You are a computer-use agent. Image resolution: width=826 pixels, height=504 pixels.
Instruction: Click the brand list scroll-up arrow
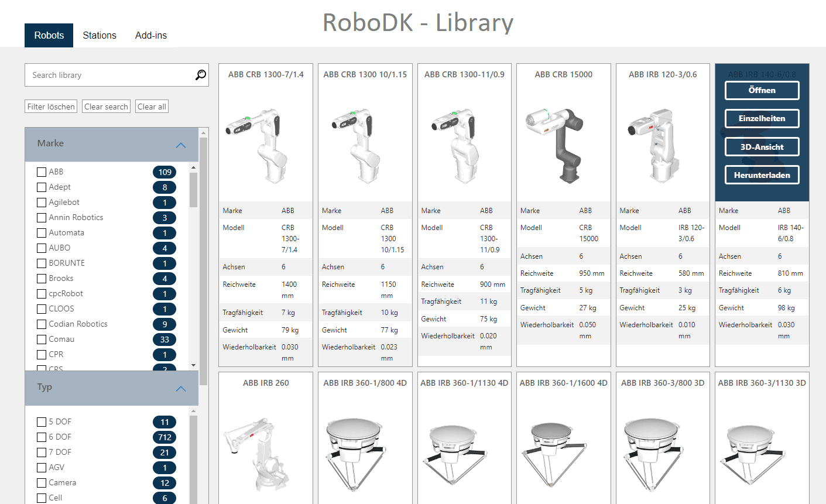coord(194,168)
